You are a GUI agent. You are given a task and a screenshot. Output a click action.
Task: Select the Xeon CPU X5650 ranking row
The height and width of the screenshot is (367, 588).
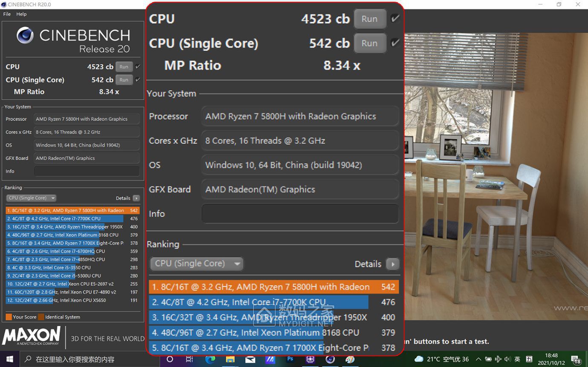(x=72, y=300)
